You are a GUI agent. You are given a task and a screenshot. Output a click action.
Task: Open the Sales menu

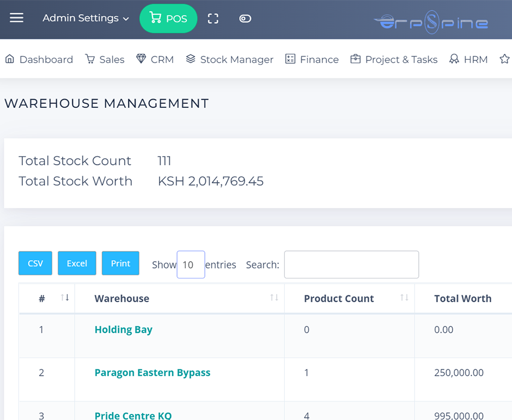coord(105,59)
